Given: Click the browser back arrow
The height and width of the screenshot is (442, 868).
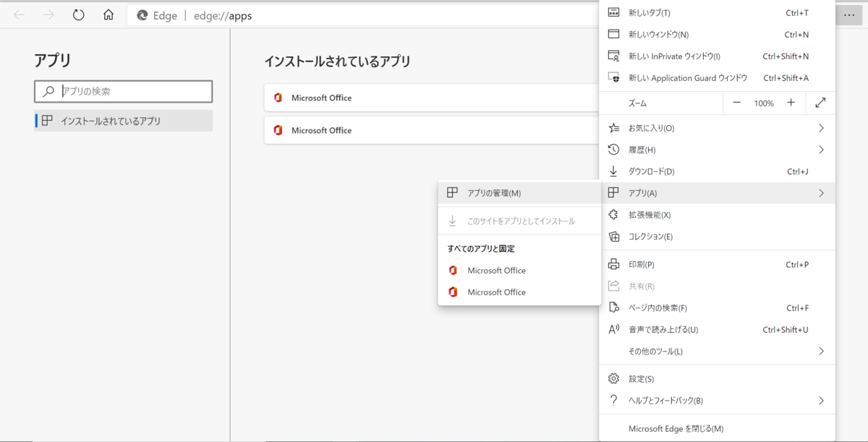Looking at the screenshot, I should tap(20, 15).
